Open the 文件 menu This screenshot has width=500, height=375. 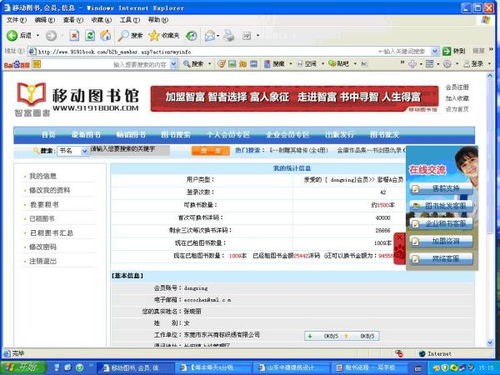click(x=16, y=20)
